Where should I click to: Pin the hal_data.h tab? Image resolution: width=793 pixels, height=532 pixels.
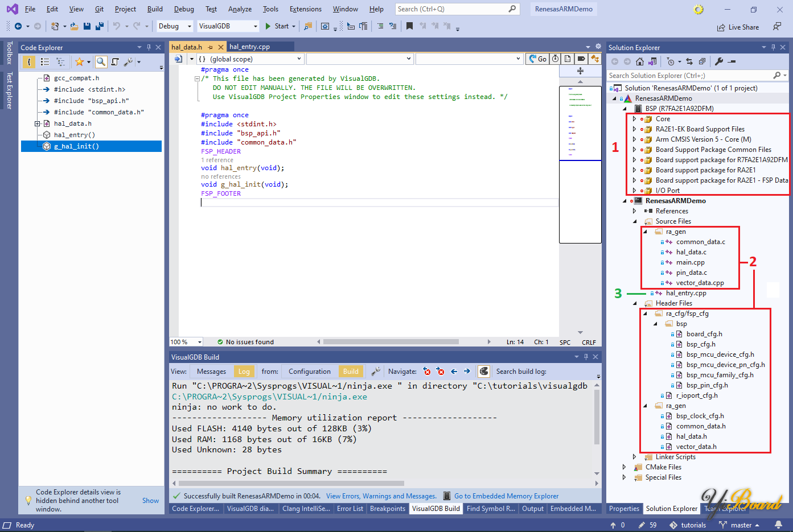[210, 47]
